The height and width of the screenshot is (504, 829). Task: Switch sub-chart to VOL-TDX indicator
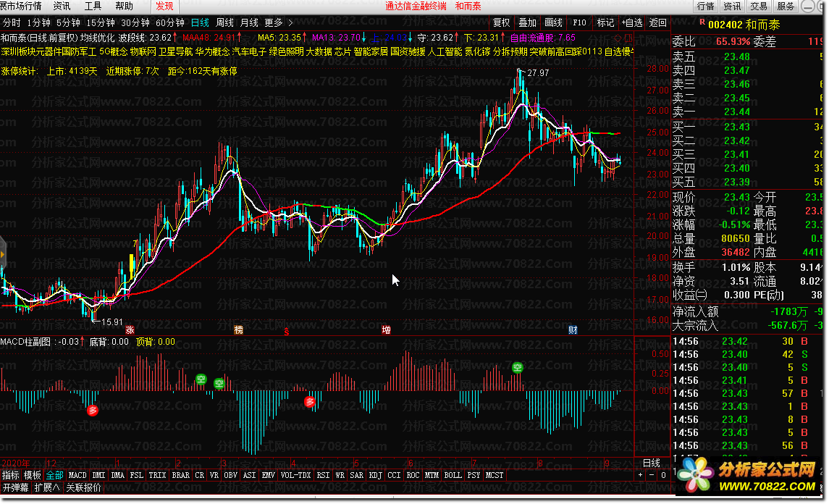pyautogui.click(x=295, y=475)
